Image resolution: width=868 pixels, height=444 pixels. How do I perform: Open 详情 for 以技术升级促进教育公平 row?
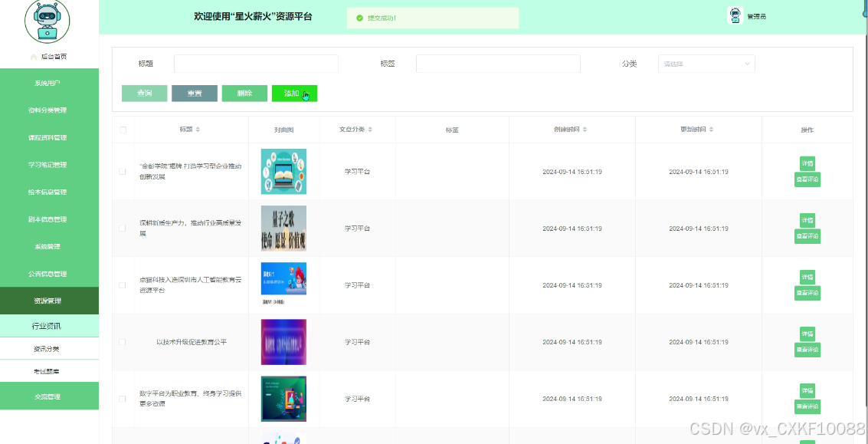(807, 334)
